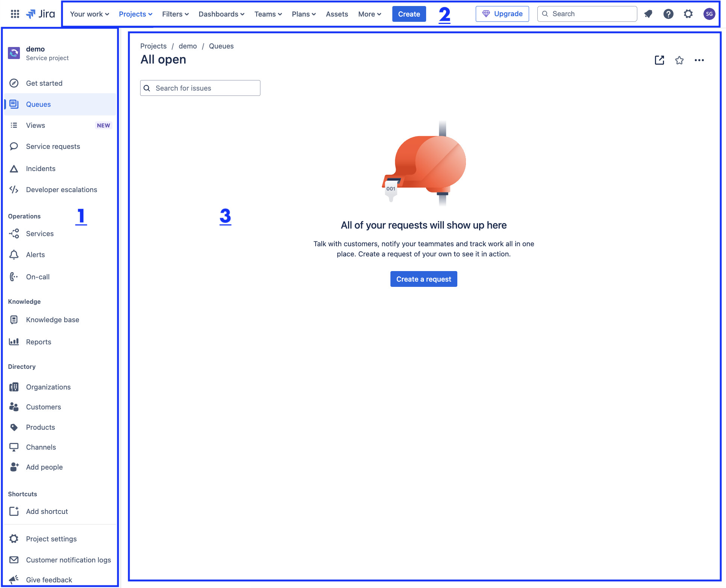Open the notifications icon
The height and width of the screenshot is (588, 726).
point(648,14)
